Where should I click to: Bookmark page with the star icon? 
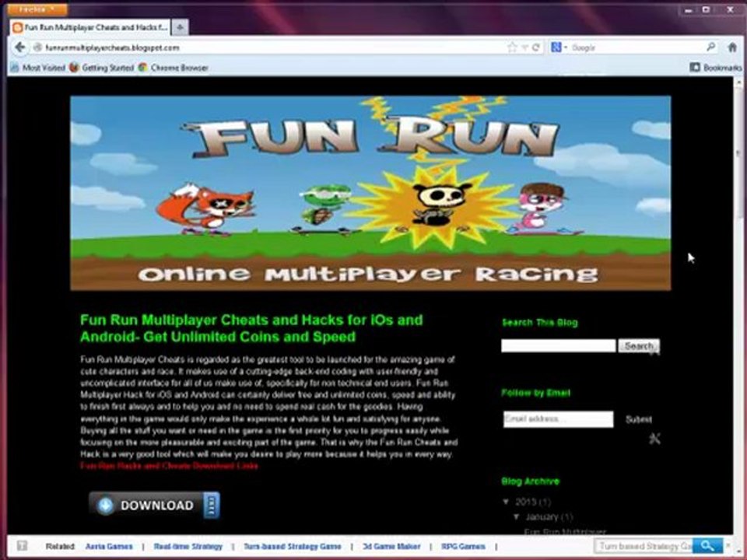coord(512,47)
